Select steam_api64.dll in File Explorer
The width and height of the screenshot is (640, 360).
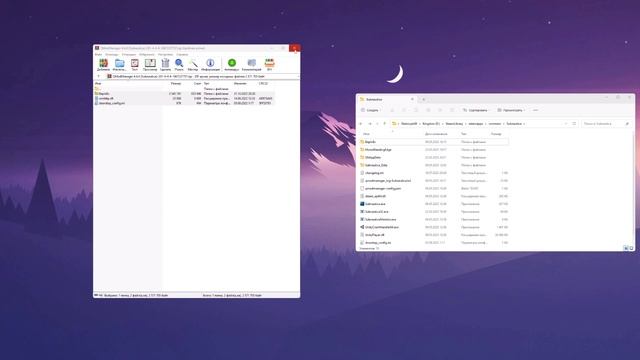point(434,196)
